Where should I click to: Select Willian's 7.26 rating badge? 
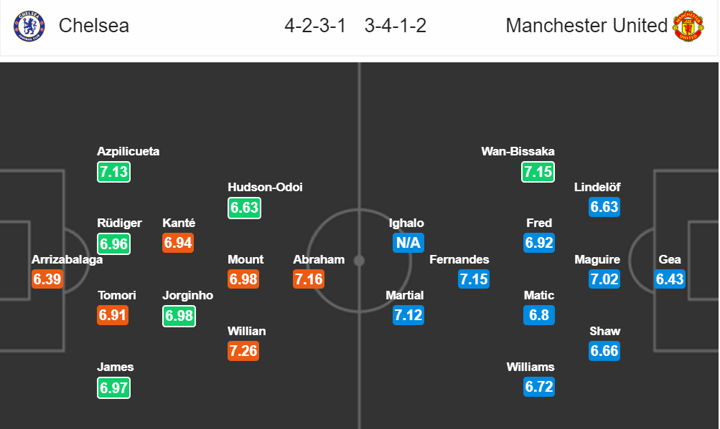pyautogui.click(x=246, y=351)
